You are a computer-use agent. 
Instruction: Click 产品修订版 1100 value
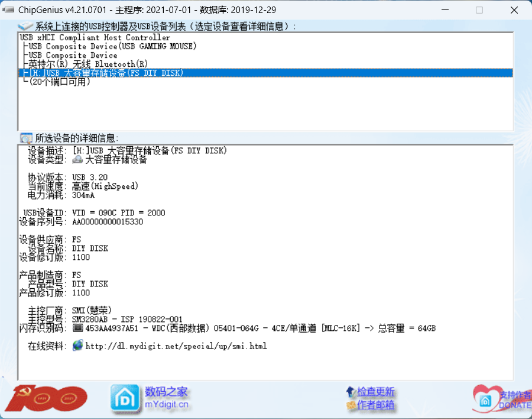click(81, 292)
